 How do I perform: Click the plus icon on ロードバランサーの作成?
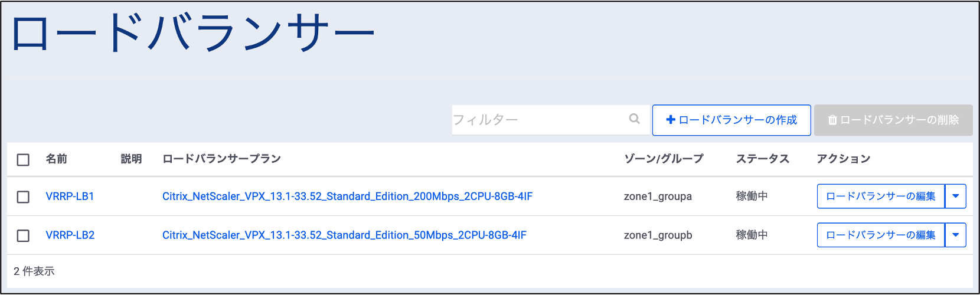tap(671, 120)
